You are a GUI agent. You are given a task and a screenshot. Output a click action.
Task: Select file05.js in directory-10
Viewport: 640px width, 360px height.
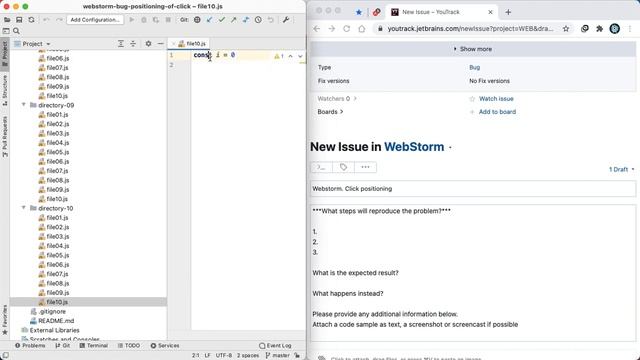(x=58, y=255)
